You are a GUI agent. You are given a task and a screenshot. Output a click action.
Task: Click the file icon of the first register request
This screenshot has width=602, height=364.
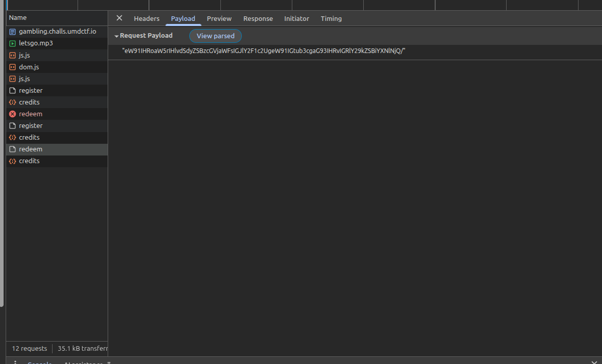point(13,90)
